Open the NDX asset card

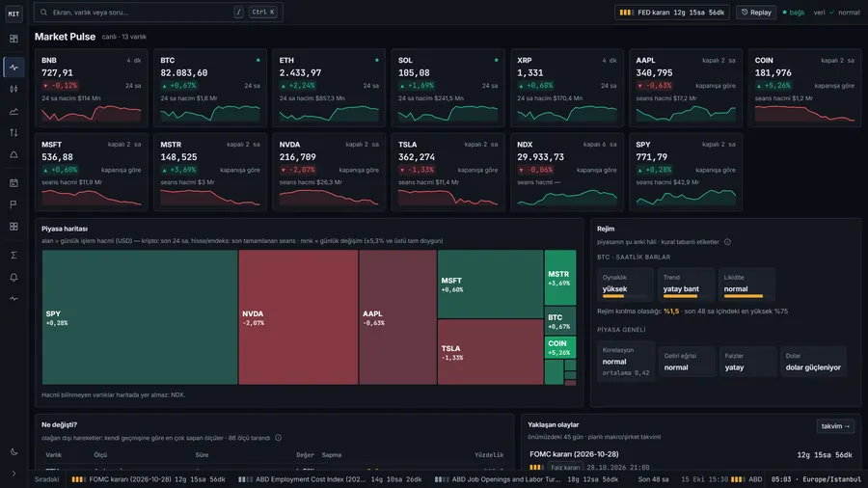(567, 172)
